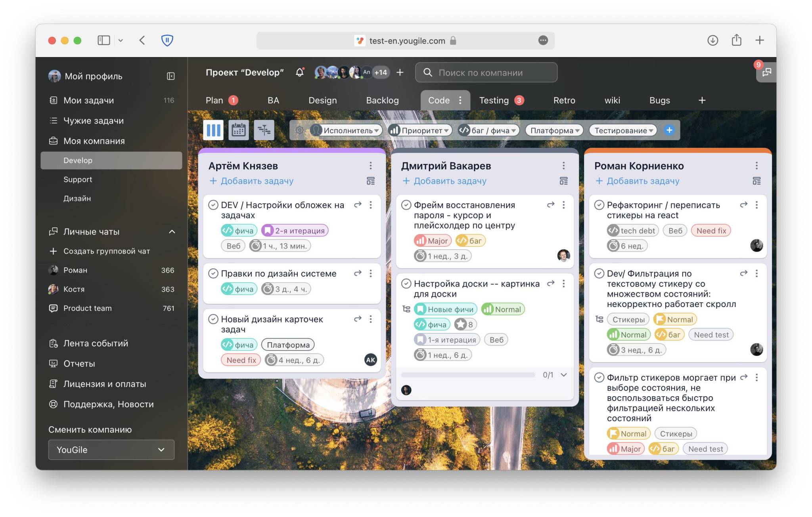Viewport: 812px width, 517px height.
Task: Switch to calendar view icon
Action: coord(238,130)
